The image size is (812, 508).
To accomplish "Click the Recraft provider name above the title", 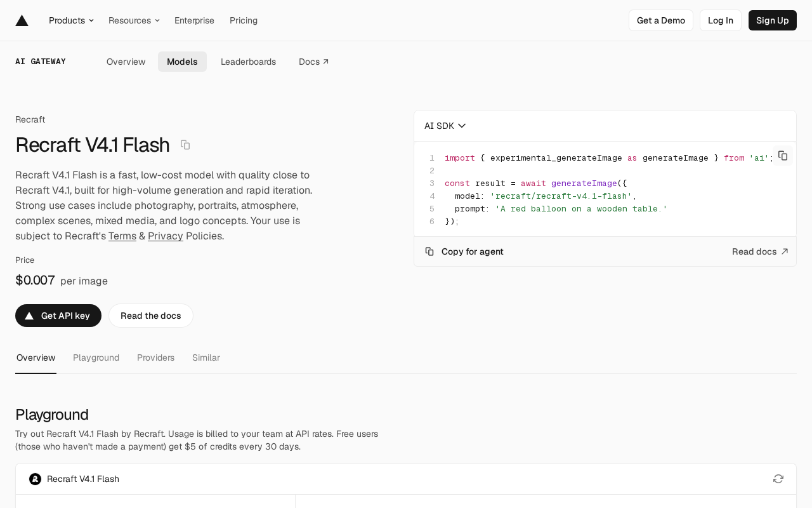I will coord(30,119).
